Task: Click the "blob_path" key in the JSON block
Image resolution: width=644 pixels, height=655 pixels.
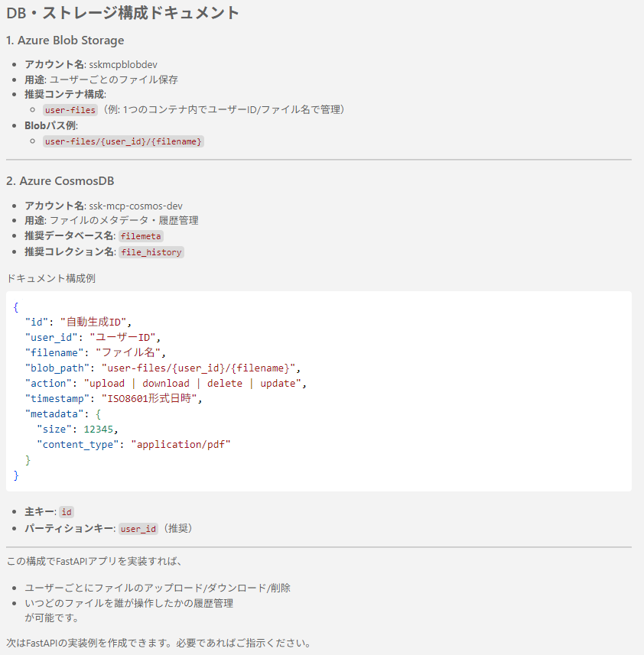Action: pyautogui.click(x=57, y=368)
